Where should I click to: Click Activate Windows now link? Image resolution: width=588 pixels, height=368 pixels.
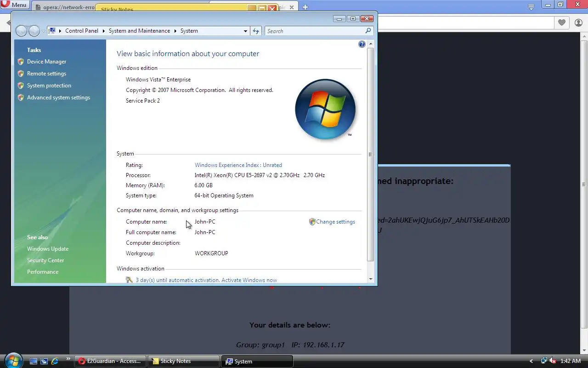pyautogui.click(x=250, y=280)
